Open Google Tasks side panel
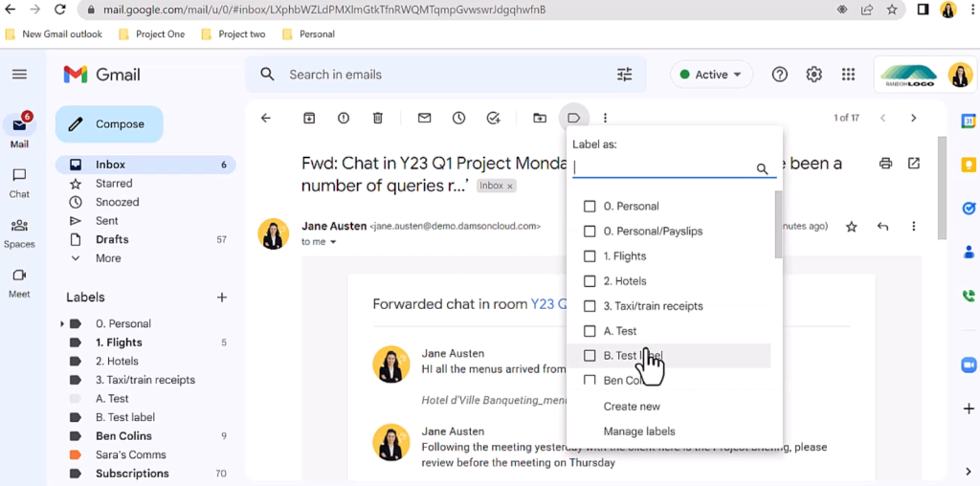 [969, 209]
